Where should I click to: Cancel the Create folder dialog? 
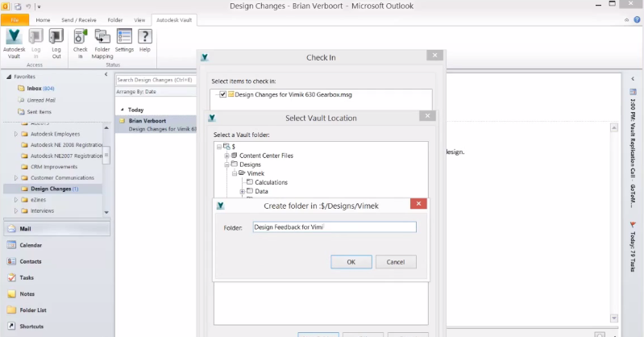point(396,262)
